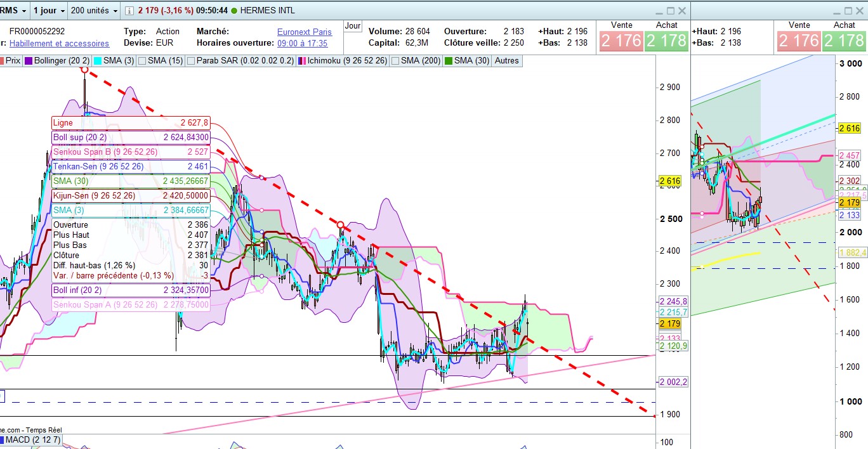Click the green Achat price button in main panel
The height and width of the screenshot is (449, 868).
(x=666, y=41)
